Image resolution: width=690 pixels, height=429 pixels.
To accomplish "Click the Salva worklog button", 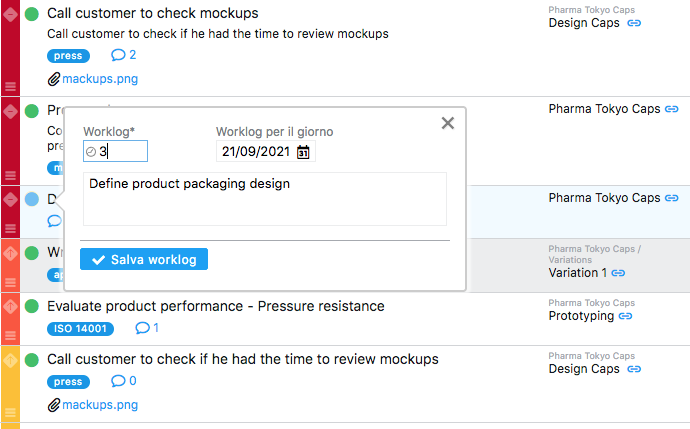I will 144,260.
